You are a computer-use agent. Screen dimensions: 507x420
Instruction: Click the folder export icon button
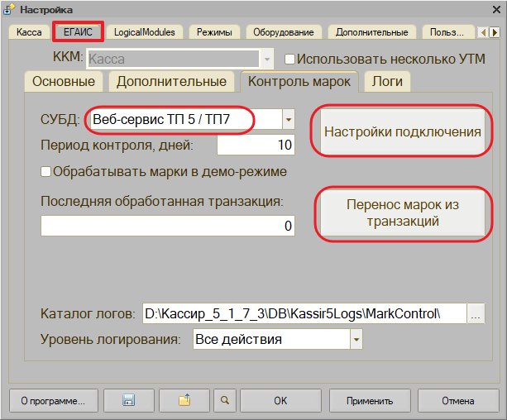(184, 401)
